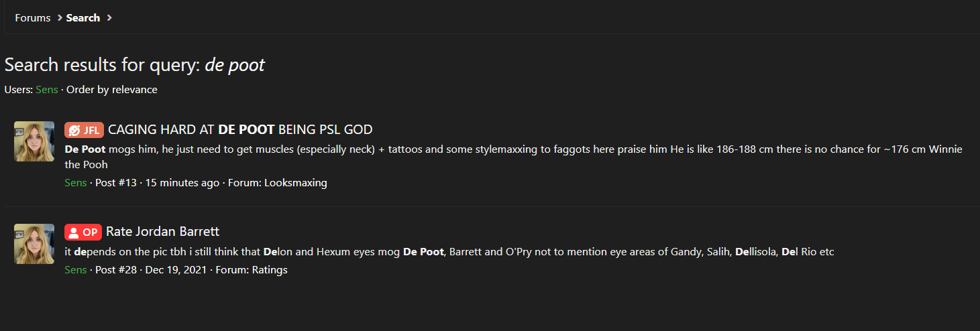
Task: Open the Sens profile under the second result
Action: 76,270
